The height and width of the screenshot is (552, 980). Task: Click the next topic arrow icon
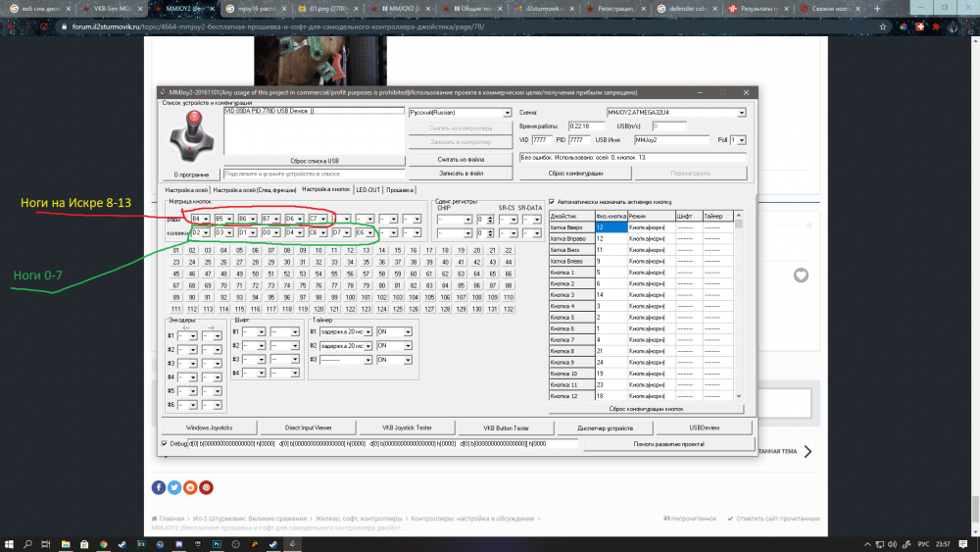[808, 451]
